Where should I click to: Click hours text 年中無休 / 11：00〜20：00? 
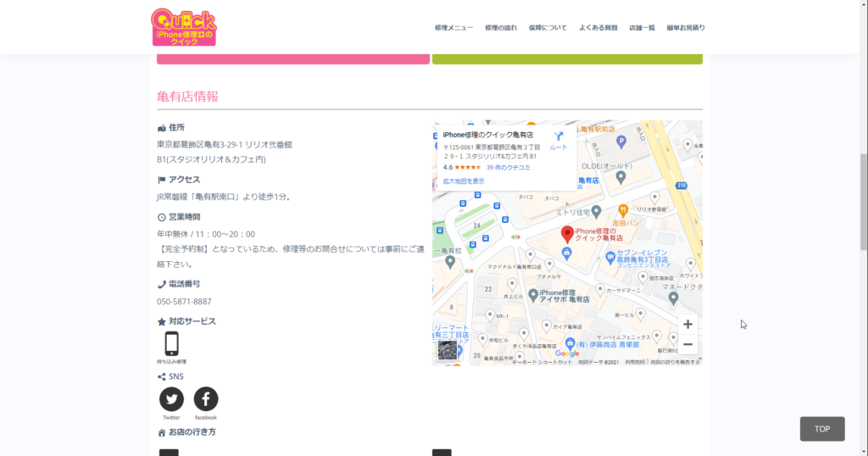(206, 234)
